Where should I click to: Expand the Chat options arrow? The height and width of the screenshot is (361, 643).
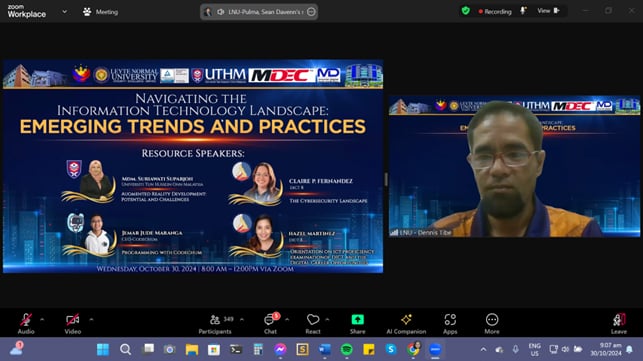point(287,319)
